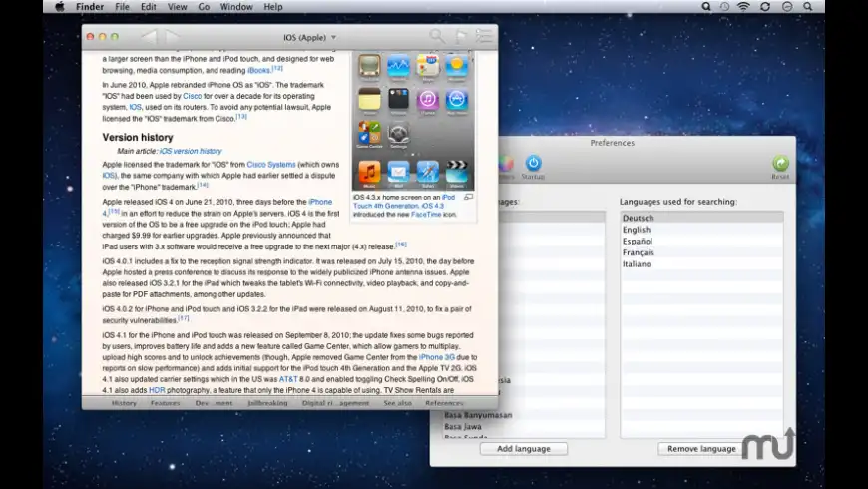Open the Window menu
Viewport: 868px width, 489px height.
pyautogui.click(x=235, y=7)
